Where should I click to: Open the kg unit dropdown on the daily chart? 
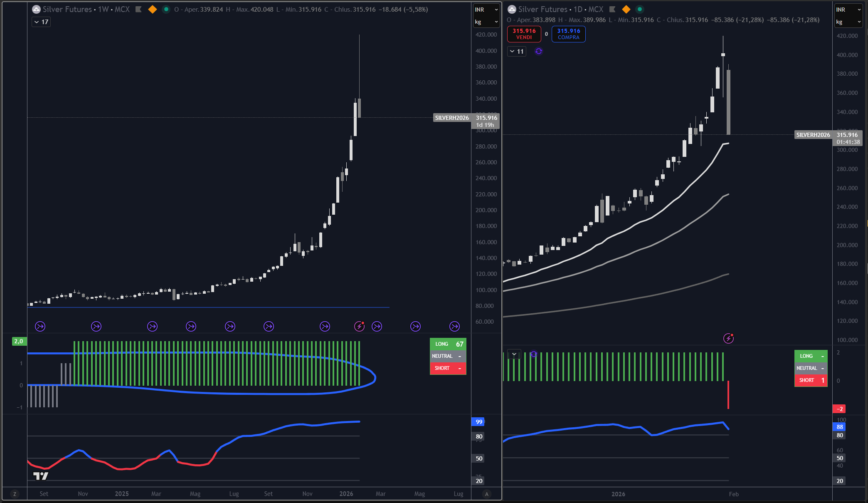tap(848, 22)
